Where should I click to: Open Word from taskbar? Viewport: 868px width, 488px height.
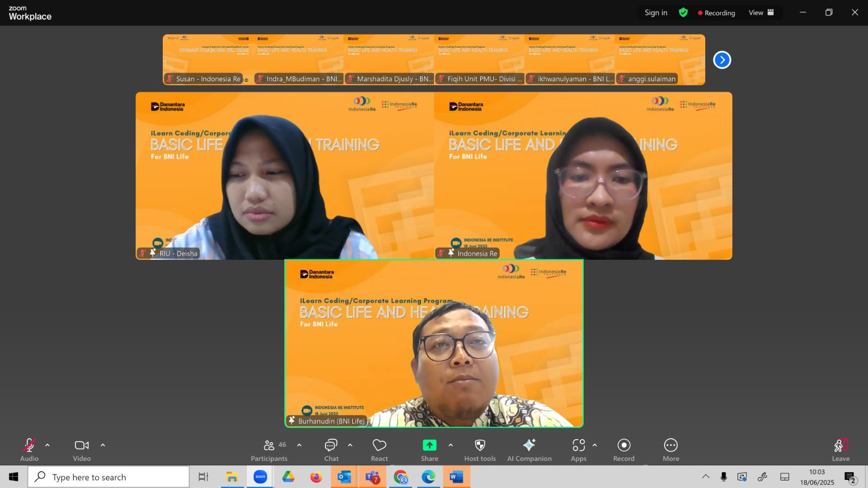tap(457, 477)
